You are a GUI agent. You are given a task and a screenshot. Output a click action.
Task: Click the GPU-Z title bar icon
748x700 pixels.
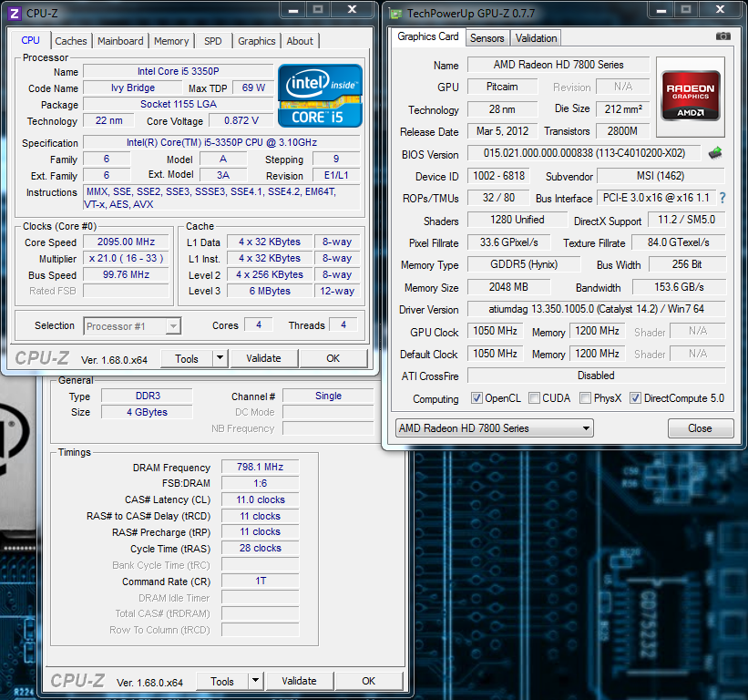(394, 14)
